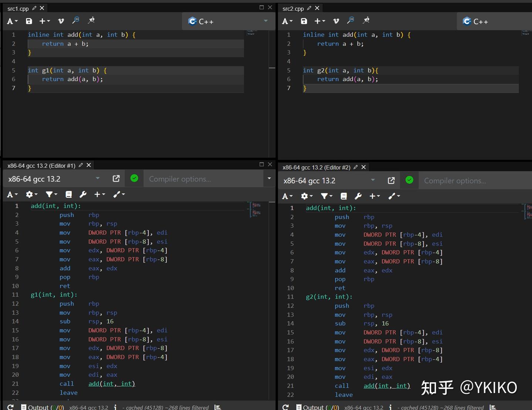The width and height of the screenshot is (532, 410).
Task: Follow add(int, int) call link in Editor #1 assembly
Action: pyautogui.click(x=112, y=384)
